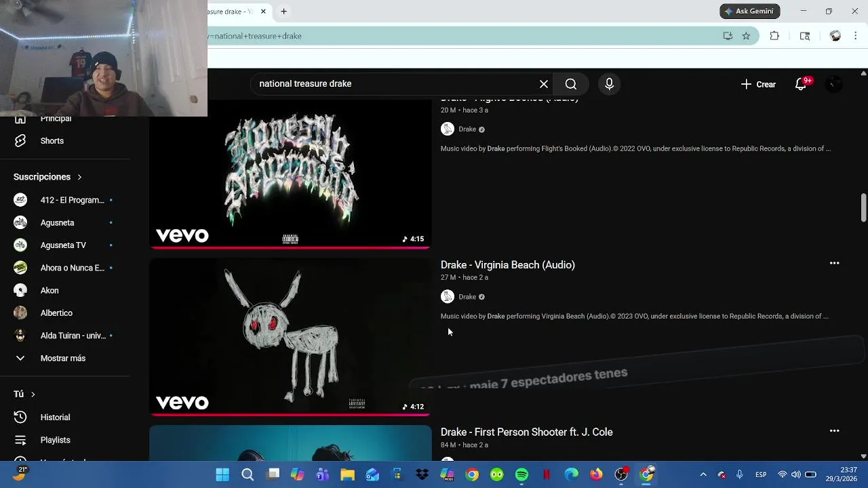Screen dimensions: 868x488
Task: Click Flight's Booked video description text
Action: (x=635, y=148)
